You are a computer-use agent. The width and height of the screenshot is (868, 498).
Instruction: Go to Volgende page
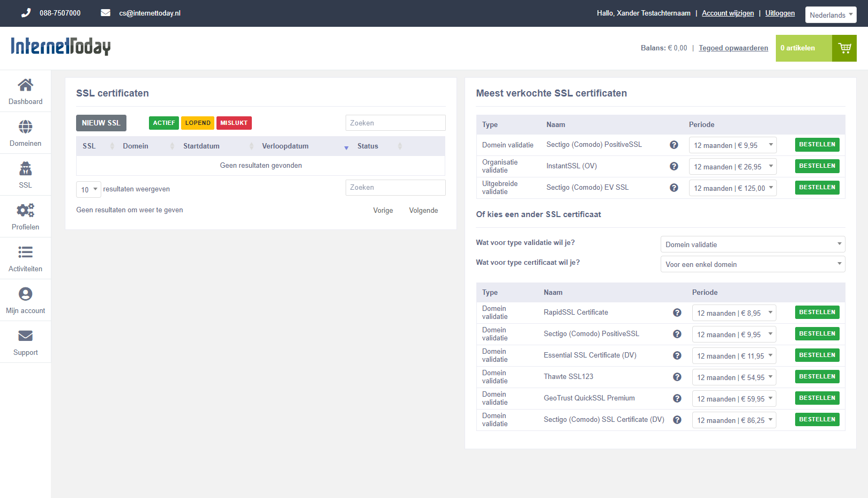[423, 210]
